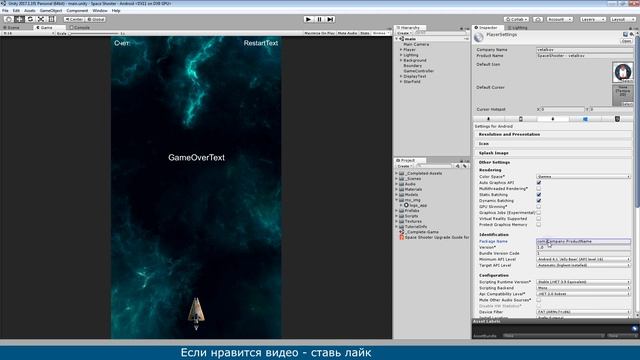The height and width of the screenshot is (360, 640).
Task: Select the Android platform settings tab icon
Action: (553, 119)
